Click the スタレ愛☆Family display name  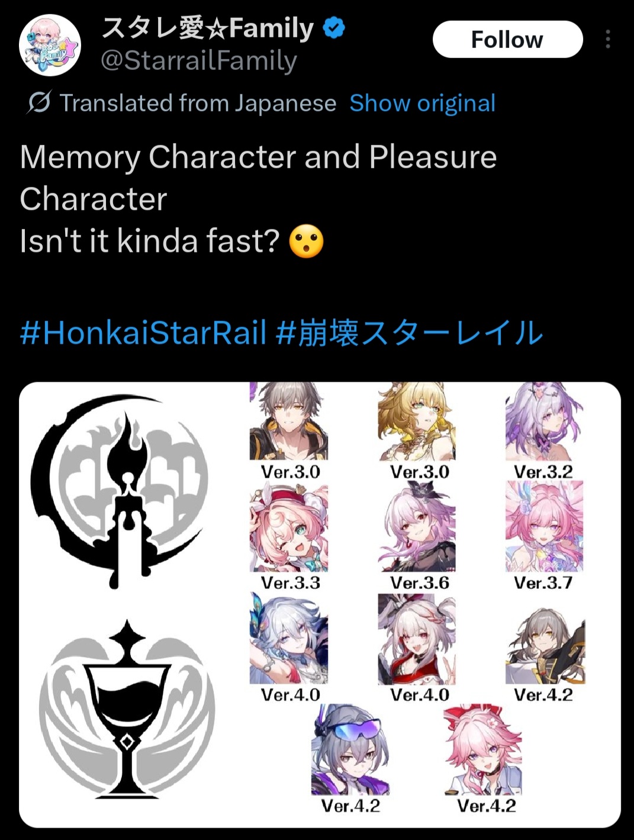click(x=208, y=28)
